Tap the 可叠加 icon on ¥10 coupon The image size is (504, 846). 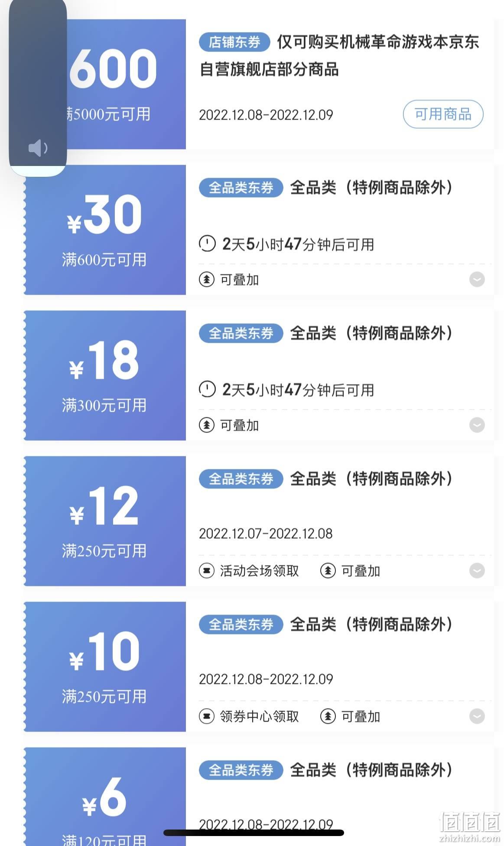pos(328,716)
